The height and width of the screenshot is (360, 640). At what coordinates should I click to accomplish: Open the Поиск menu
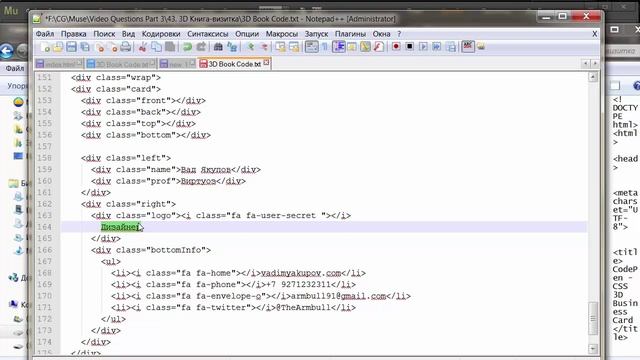[x=104, y=34]
